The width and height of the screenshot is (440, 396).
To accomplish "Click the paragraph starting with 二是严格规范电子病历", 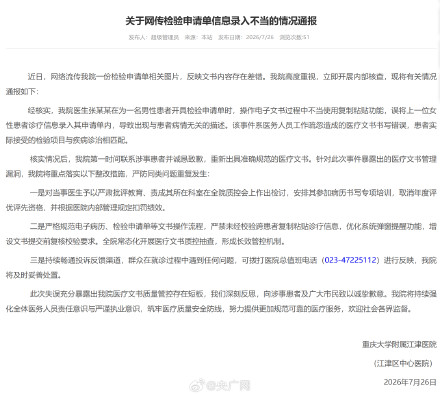I will tap(221, 234).
